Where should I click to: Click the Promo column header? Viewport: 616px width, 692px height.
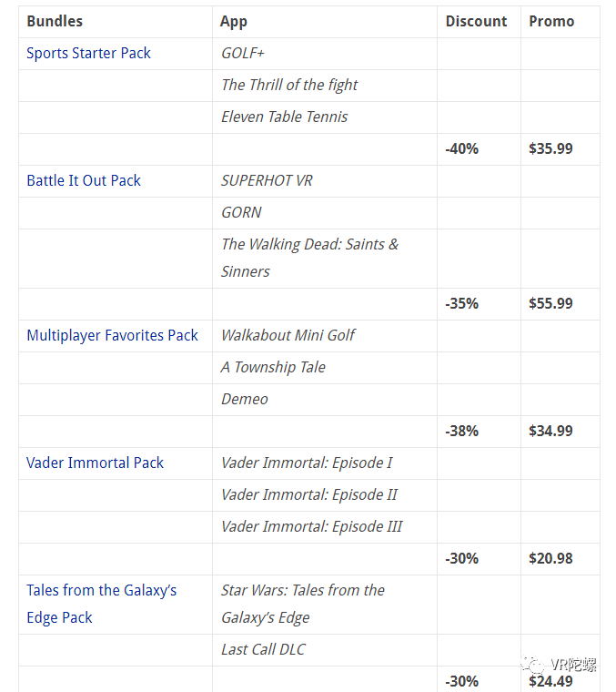coord(551,21)
